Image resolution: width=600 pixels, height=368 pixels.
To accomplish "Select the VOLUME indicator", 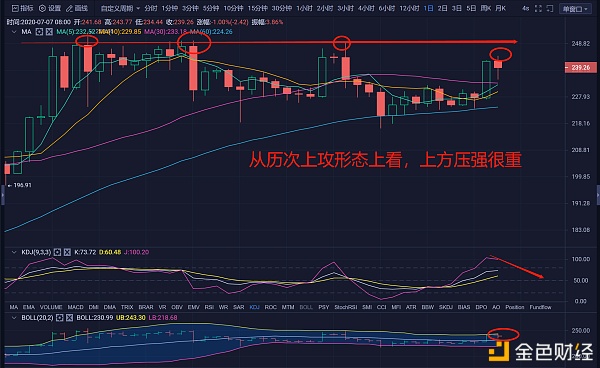I will coord(51,307).
